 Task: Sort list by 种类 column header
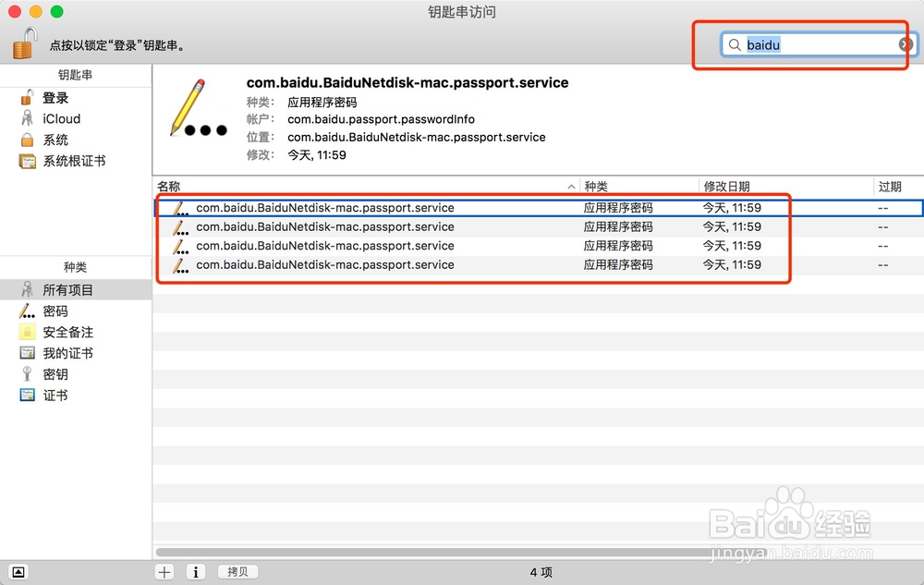click(x=638, y=186)
